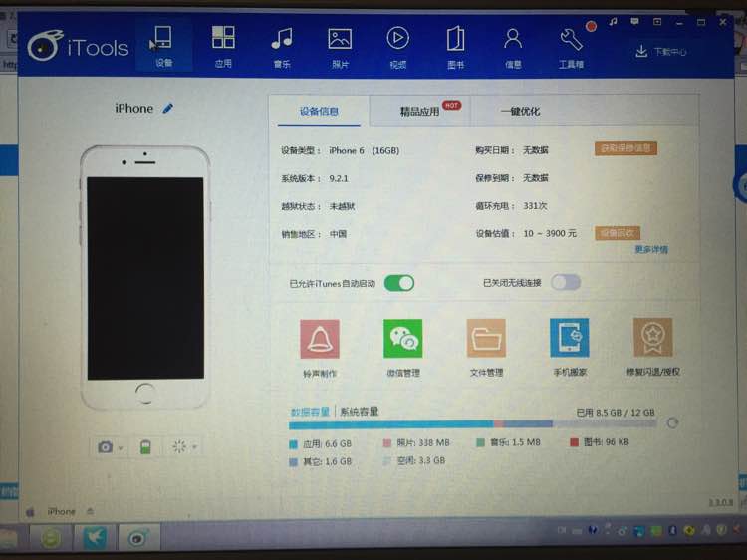Switch to the 精品应用 tab
The height and width of the screenshot is (560, 747).
pos(419,111)
